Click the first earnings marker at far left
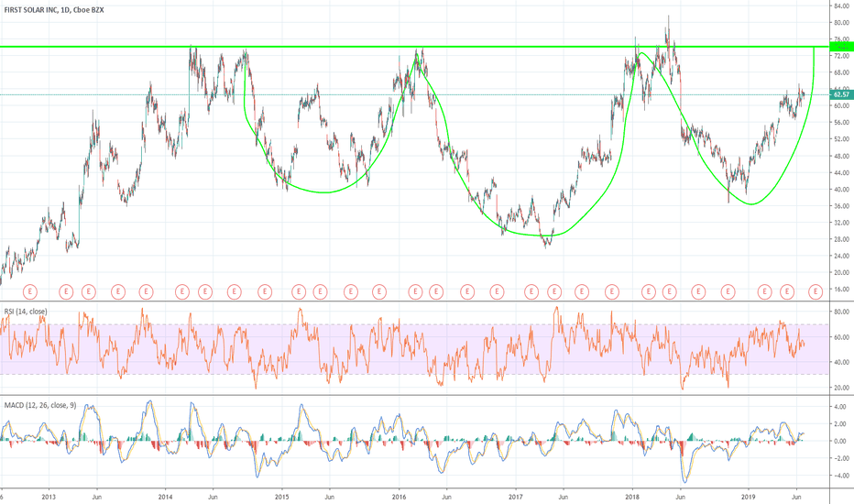The height and width of the screenshot is (504, 854). (x=30, y=292)
